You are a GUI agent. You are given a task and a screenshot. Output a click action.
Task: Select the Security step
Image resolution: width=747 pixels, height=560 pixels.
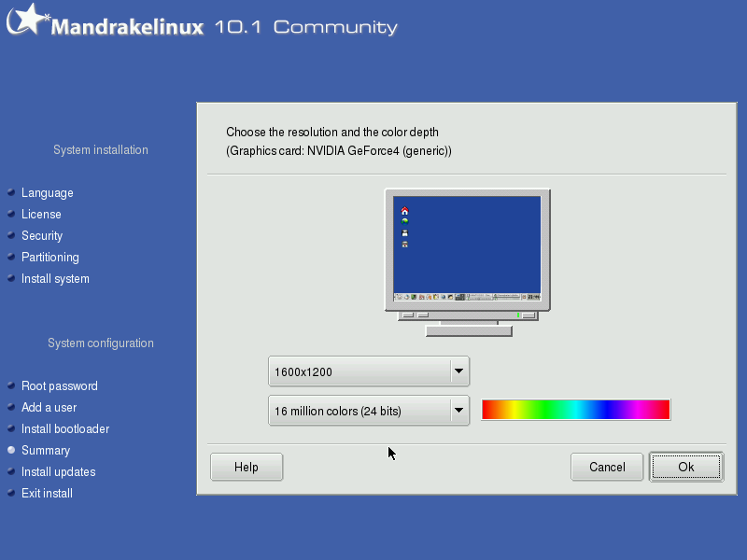42,236
